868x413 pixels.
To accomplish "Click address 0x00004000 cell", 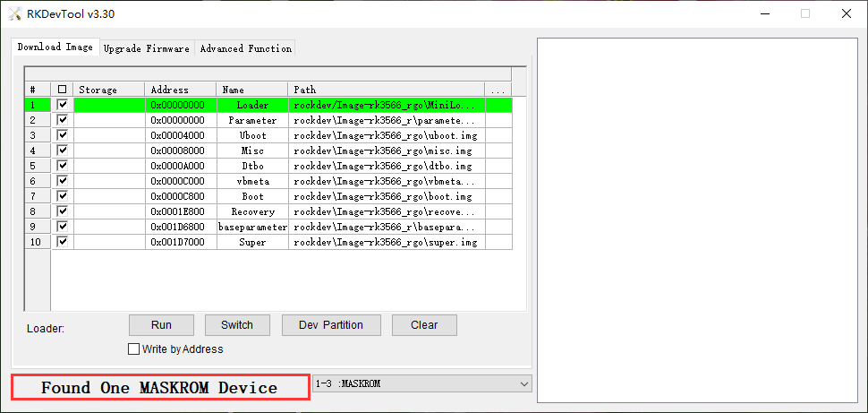I will (181, 135).
